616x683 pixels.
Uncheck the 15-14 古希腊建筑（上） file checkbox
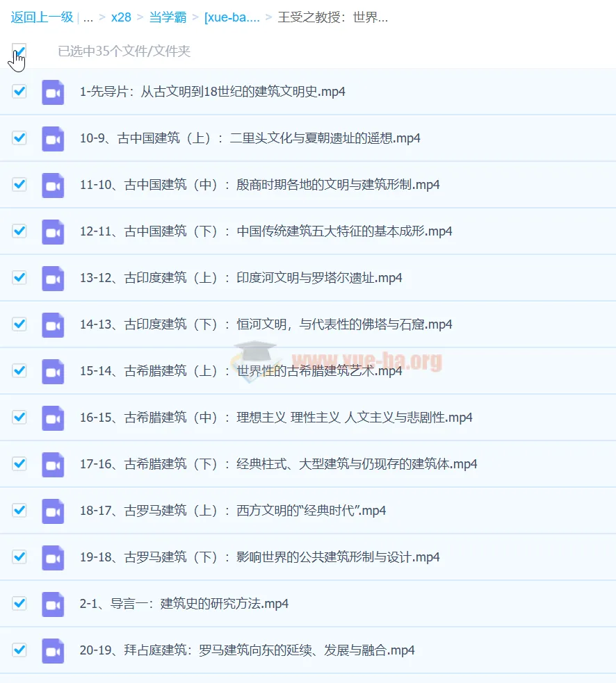[19, 370]
